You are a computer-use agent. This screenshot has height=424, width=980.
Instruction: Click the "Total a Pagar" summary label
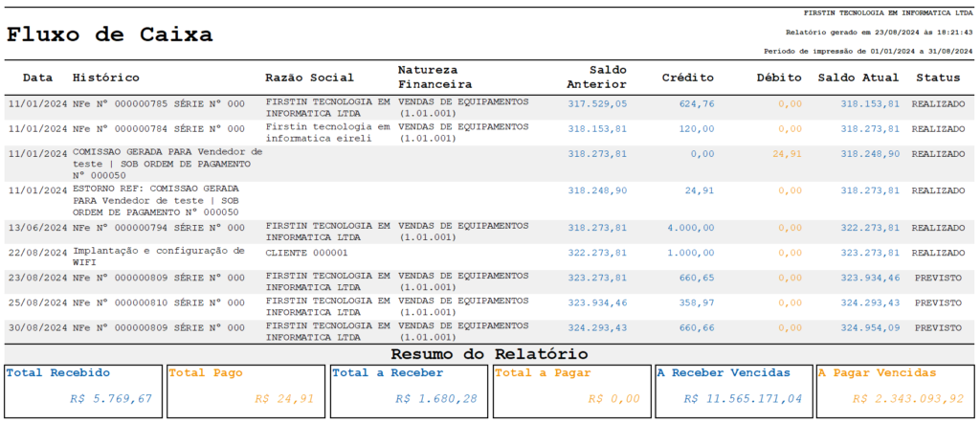(x=543, y=373)
